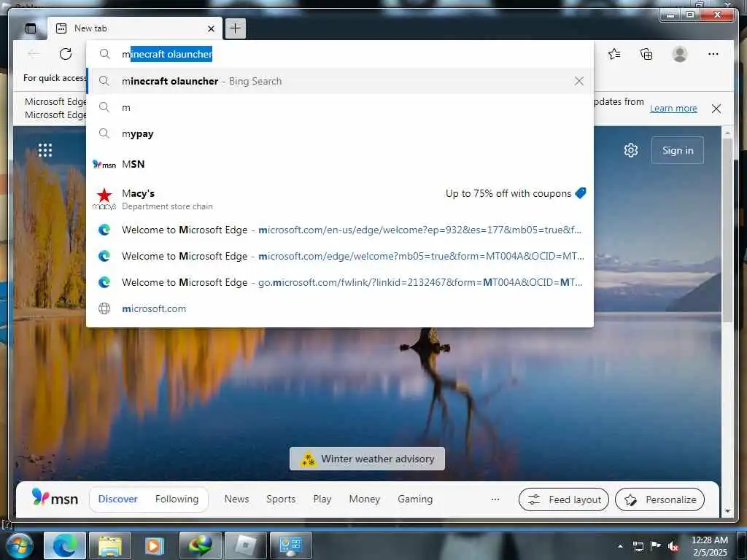Click Microsoft Edge taskbar icon

tap(65, 545)
